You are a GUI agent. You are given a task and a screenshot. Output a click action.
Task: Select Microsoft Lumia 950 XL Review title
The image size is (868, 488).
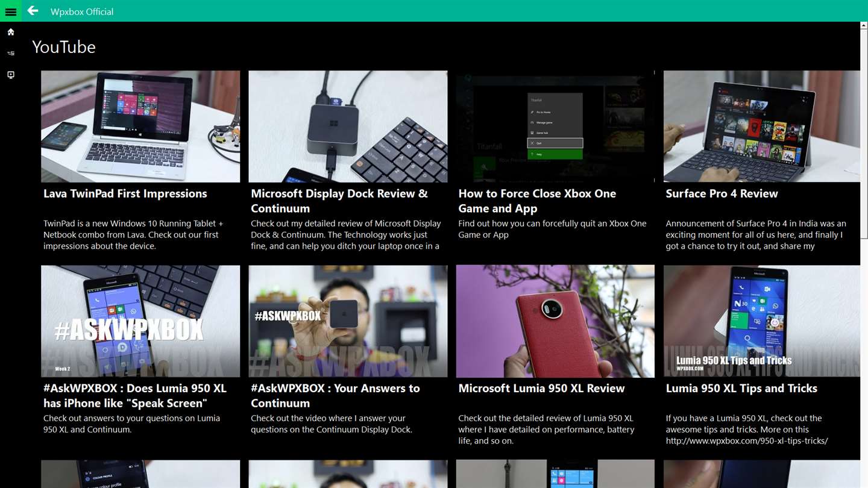[x=541, y=388]
